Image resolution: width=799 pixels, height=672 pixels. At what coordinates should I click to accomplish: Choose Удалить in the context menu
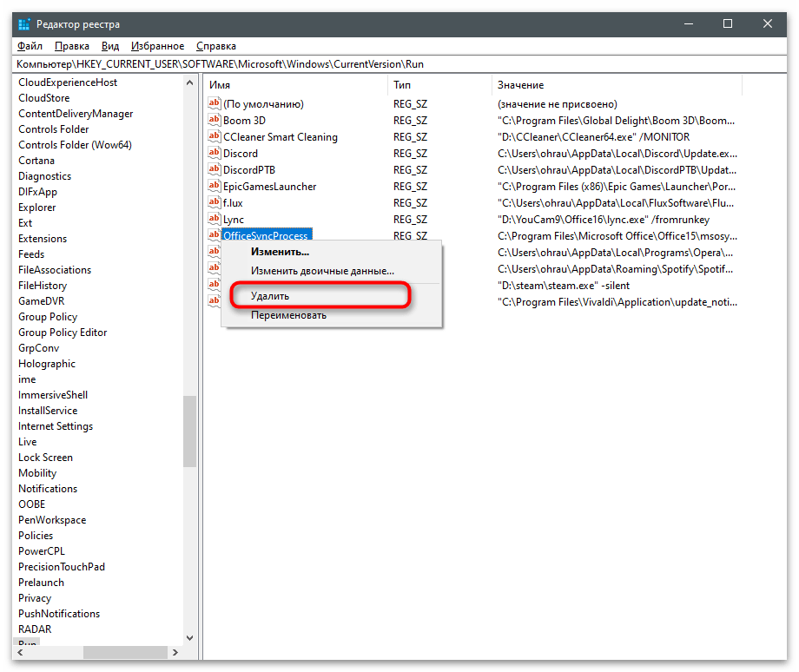(x=270, y=296)
